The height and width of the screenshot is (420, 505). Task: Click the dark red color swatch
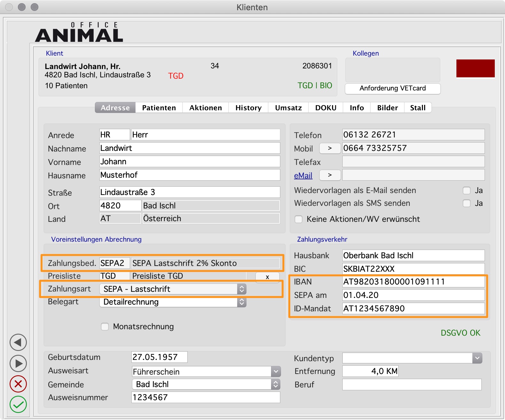click(x=475, y=68)
